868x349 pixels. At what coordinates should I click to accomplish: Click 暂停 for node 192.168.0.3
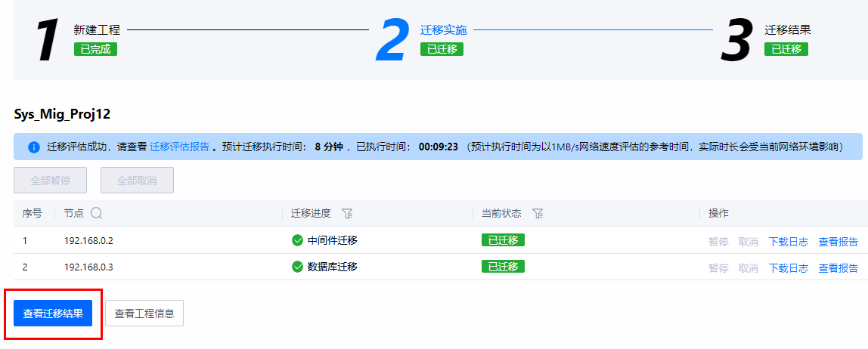[x=718, y=267]
